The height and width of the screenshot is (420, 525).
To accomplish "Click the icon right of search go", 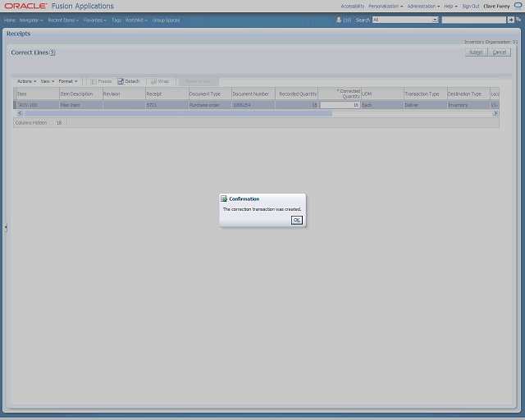I will coord(518,20).
